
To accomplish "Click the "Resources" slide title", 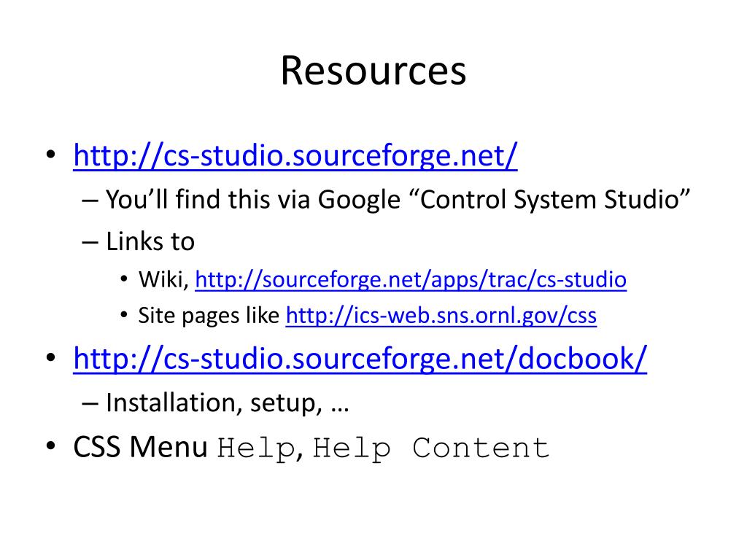I will (373, 71).
